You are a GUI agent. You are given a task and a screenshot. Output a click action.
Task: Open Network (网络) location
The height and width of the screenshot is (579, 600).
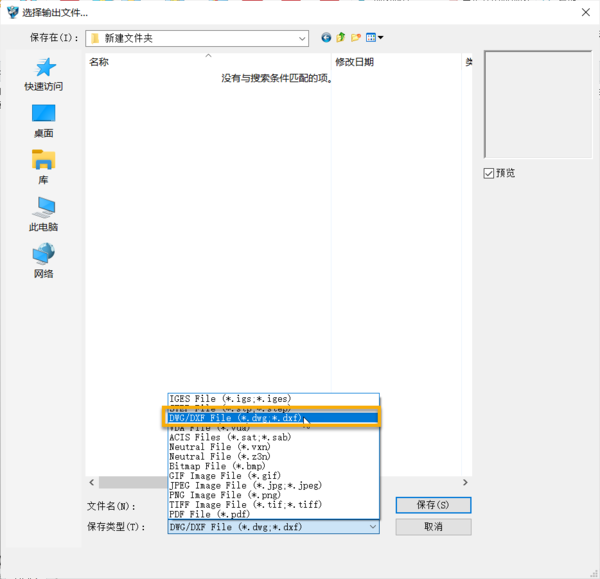coord(44,261)
